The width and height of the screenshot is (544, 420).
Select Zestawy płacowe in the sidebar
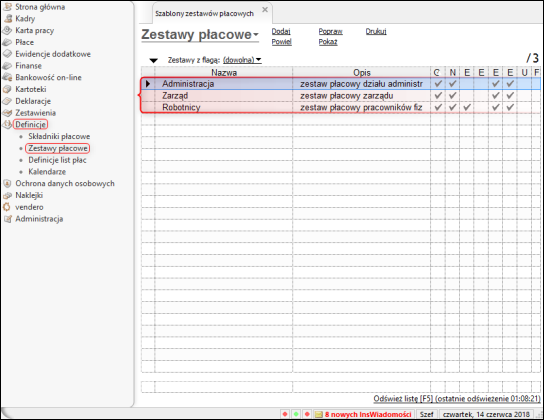tap(58, 148)
